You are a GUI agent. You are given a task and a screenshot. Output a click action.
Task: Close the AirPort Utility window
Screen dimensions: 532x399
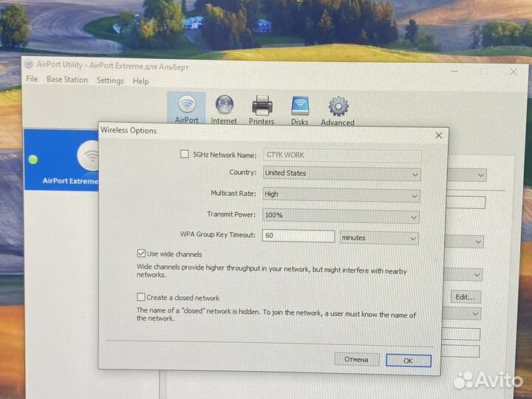pos(514,72)
